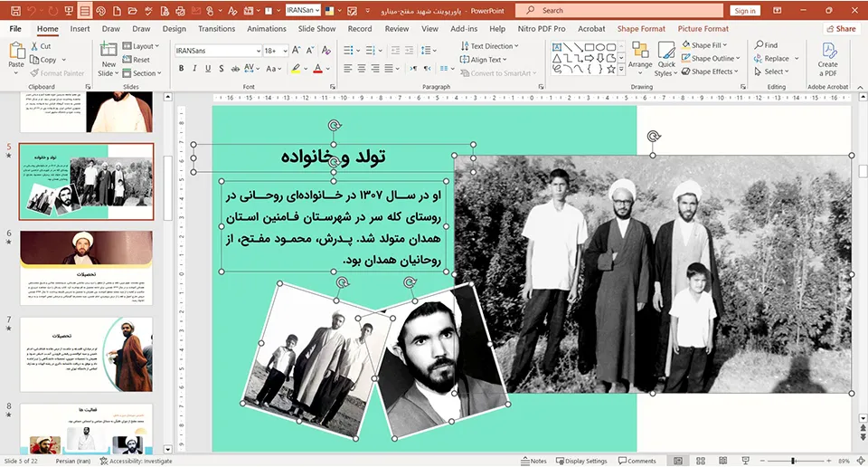
Task: Toggle Underline formatting
Action: (208, 68)
